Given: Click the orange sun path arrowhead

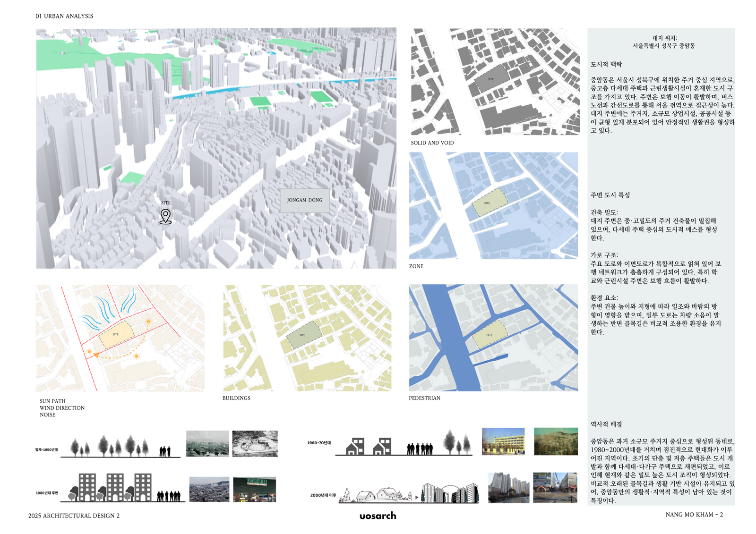Looking at the screenshot, I should [x=96, y=355].
